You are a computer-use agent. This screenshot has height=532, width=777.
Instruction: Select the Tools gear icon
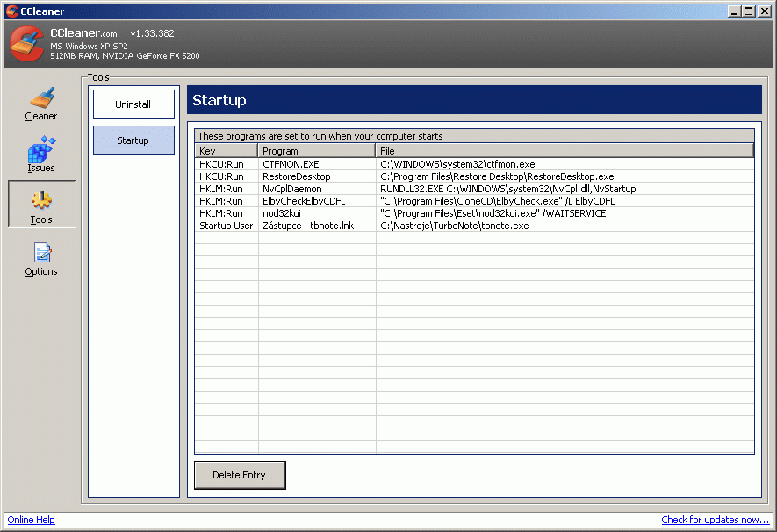click(x=41, y=200)
